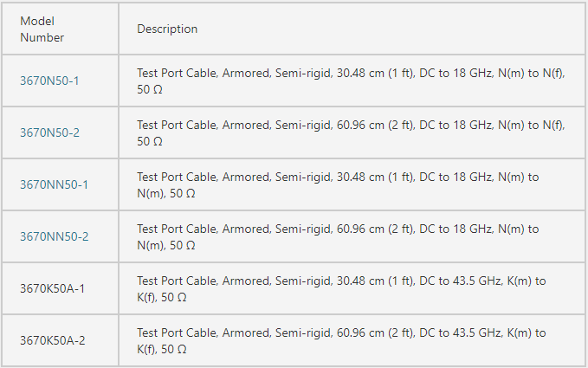Click the Model Number column header
This screenshot has height=368, width=588.
[42, 29]
